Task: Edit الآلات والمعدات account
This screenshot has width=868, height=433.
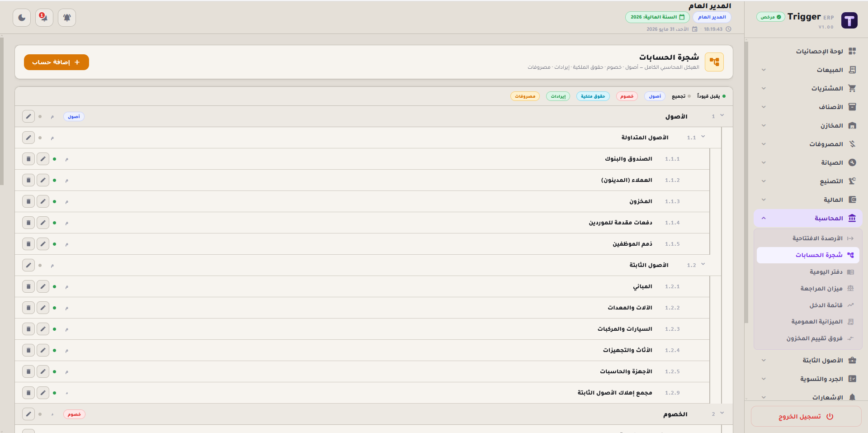Action: point(43,308)
